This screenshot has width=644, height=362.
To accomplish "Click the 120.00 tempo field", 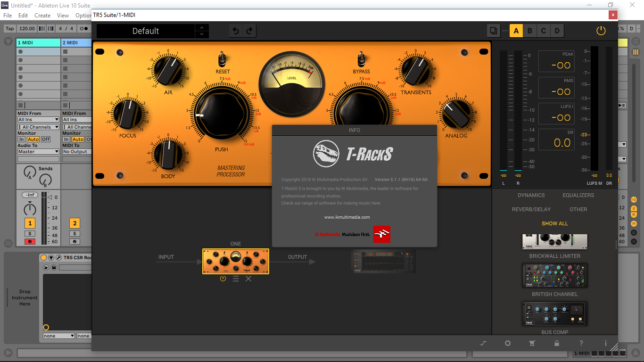I will (x=27, y=28).
